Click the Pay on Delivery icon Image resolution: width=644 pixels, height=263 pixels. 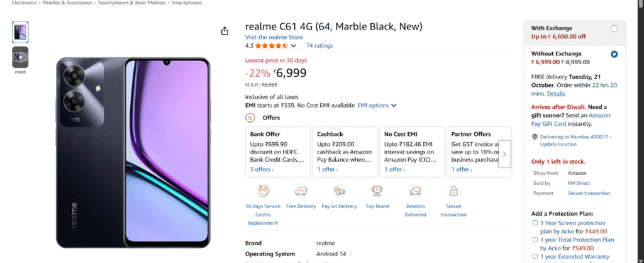(339, 191)
